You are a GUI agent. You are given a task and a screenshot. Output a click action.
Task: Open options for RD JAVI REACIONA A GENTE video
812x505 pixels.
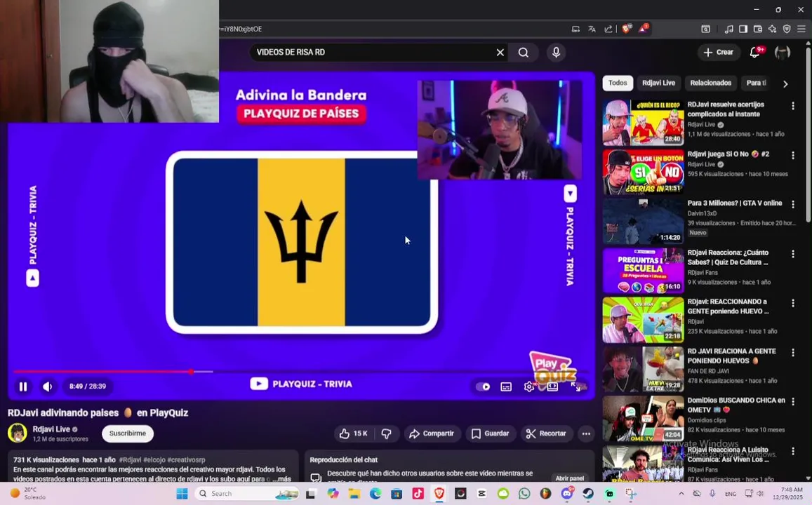[793, 352]
